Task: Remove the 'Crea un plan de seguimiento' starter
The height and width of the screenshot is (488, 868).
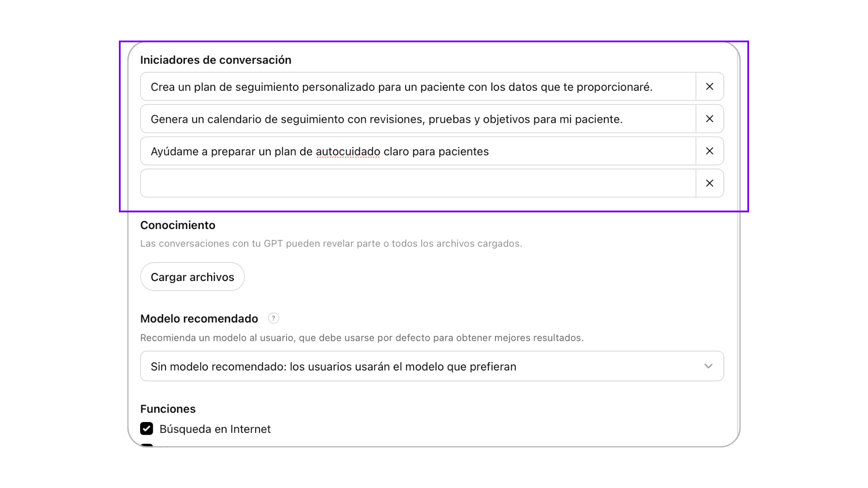Action: (709, 86)
